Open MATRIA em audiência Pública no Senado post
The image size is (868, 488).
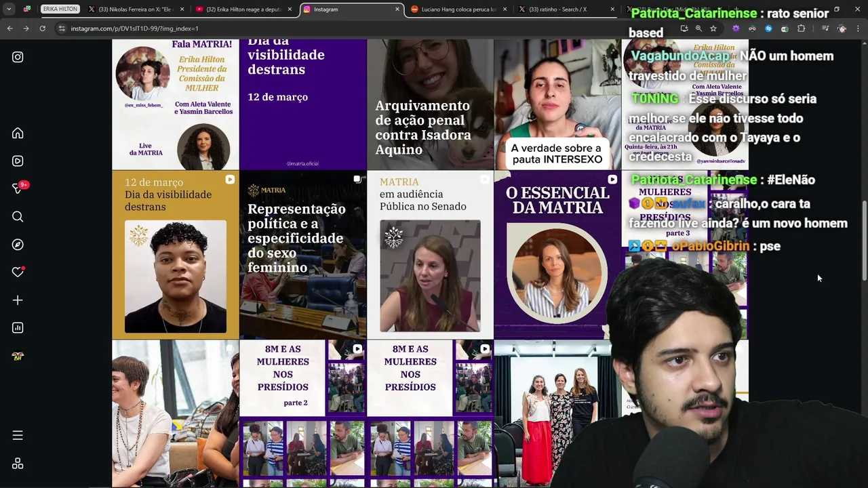tap(431, 255)
